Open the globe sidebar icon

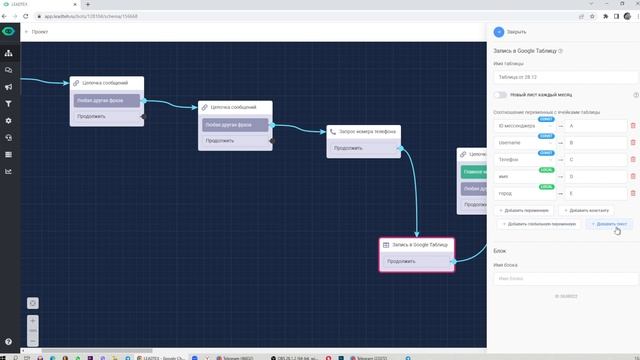tap(8, 138)
